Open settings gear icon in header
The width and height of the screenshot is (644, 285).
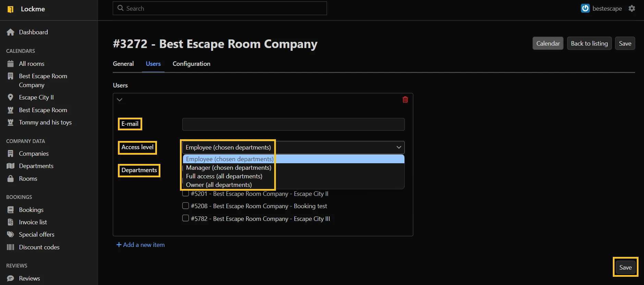(632, 9)
